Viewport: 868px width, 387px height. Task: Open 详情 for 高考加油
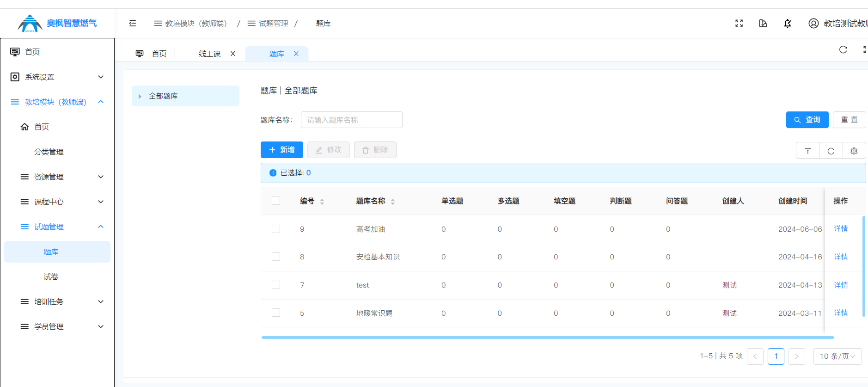click(x=841, y=229)
